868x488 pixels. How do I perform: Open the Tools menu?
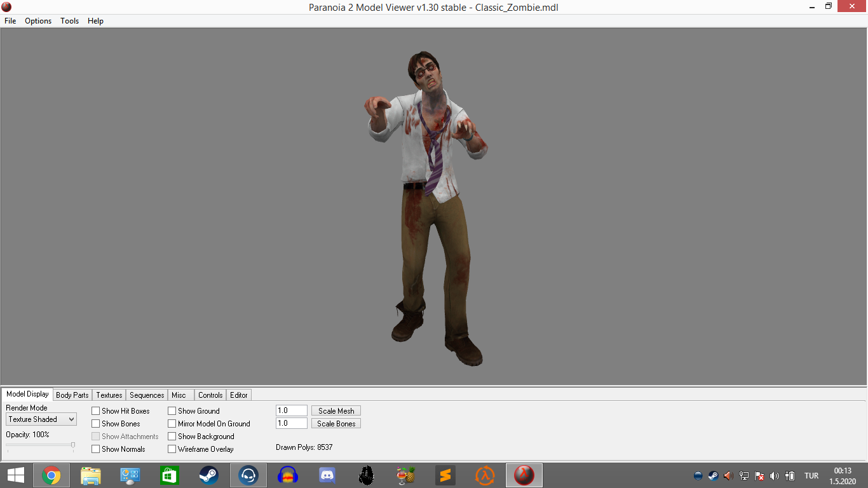pos(69,21)
